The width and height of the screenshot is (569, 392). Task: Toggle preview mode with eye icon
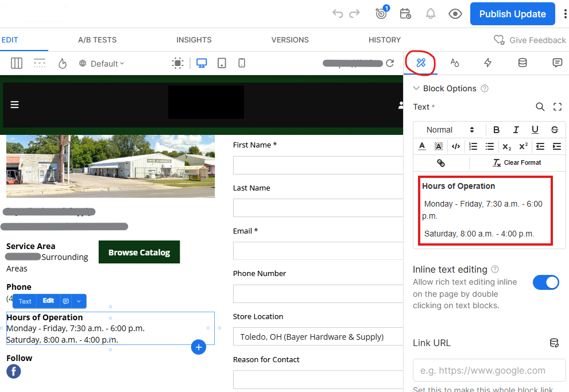pyautogui.click(x=455, y=14)
